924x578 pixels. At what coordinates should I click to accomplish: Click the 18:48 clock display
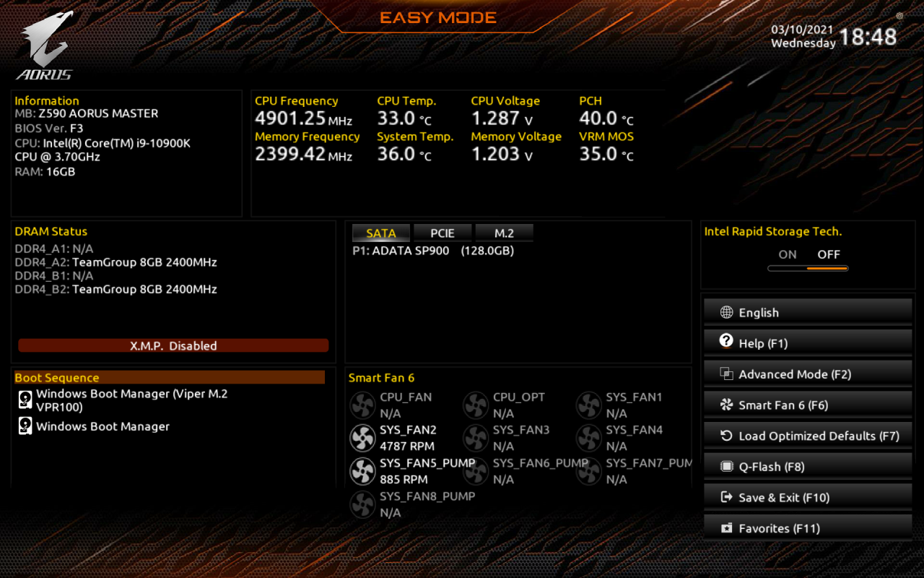click(868, 37)
